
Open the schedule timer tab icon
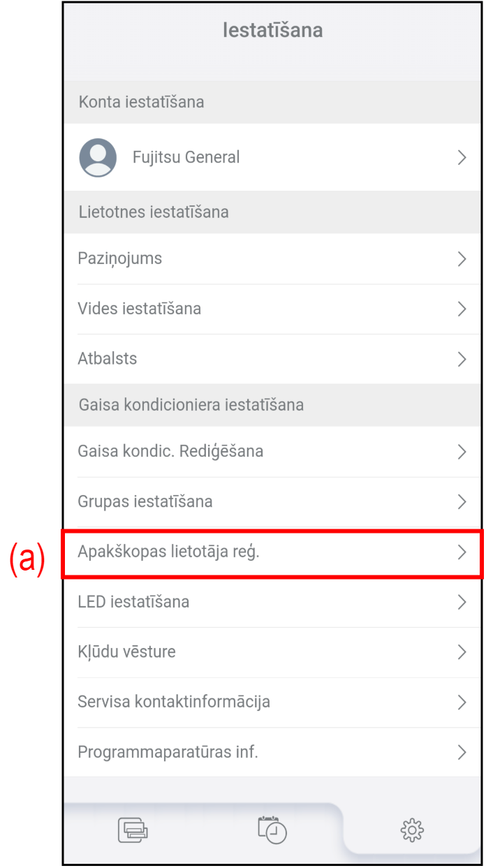point(272,829)
